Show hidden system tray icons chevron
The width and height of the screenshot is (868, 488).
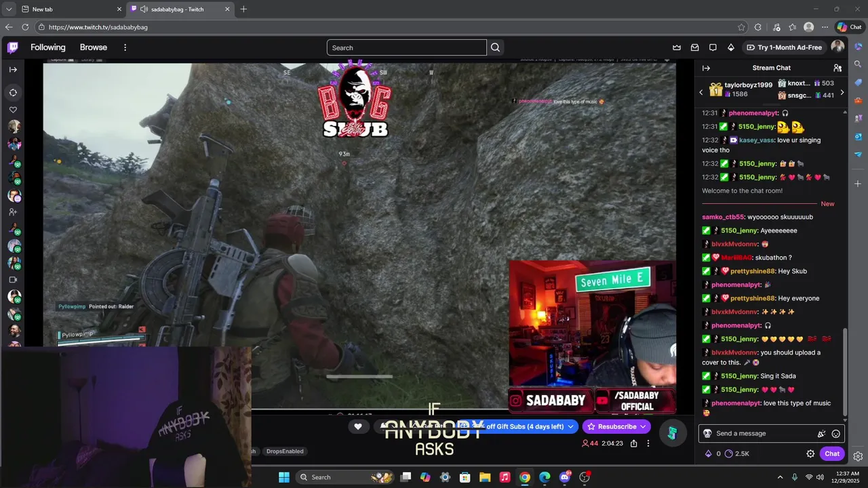[780, 477]
